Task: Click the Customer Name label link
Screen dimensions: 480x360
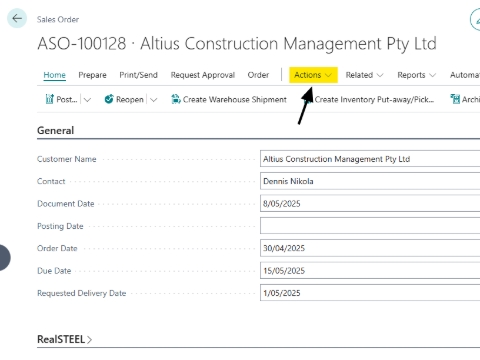Action: coord(67,159)
